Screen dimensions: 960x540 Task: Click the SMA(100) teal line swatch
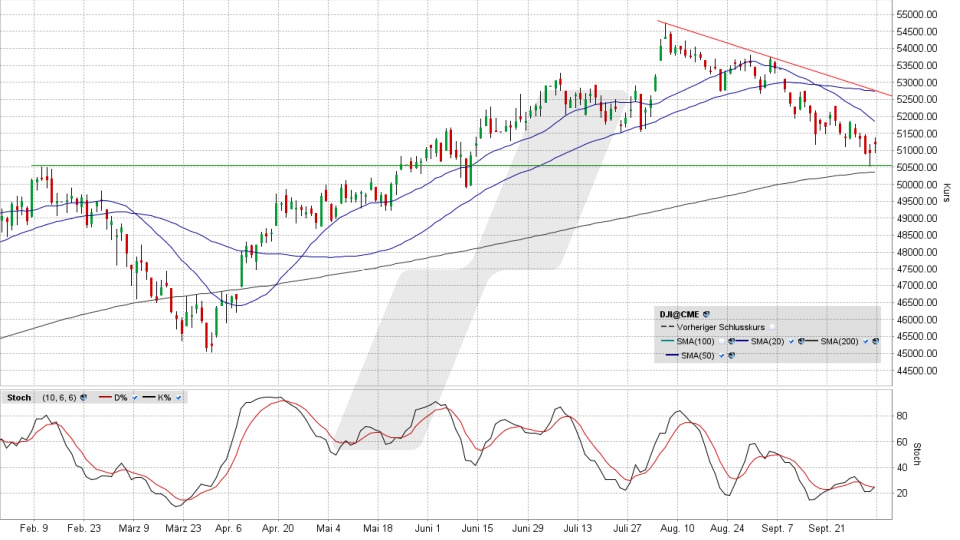[667, 341]
